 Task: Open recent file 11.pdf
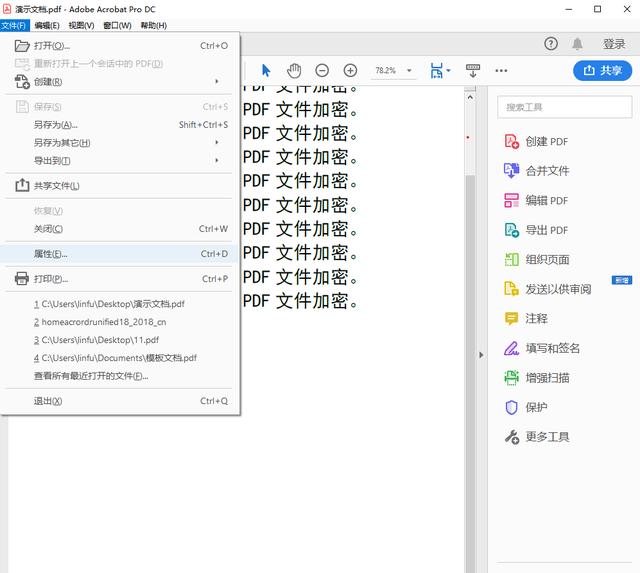(x=96, y=340)
